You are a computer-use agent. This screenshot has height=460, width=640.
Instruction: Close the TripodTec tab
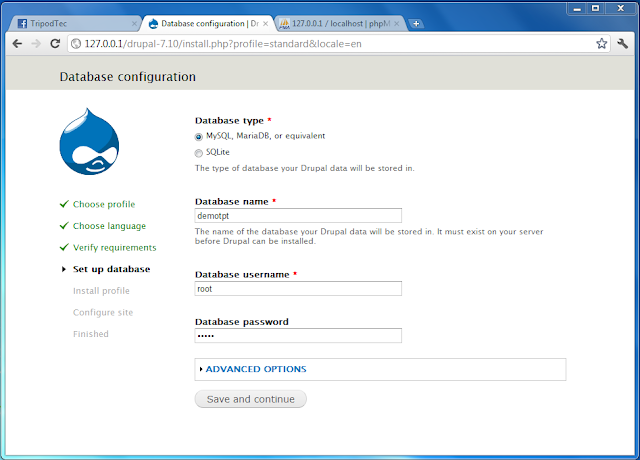point(134,24)
